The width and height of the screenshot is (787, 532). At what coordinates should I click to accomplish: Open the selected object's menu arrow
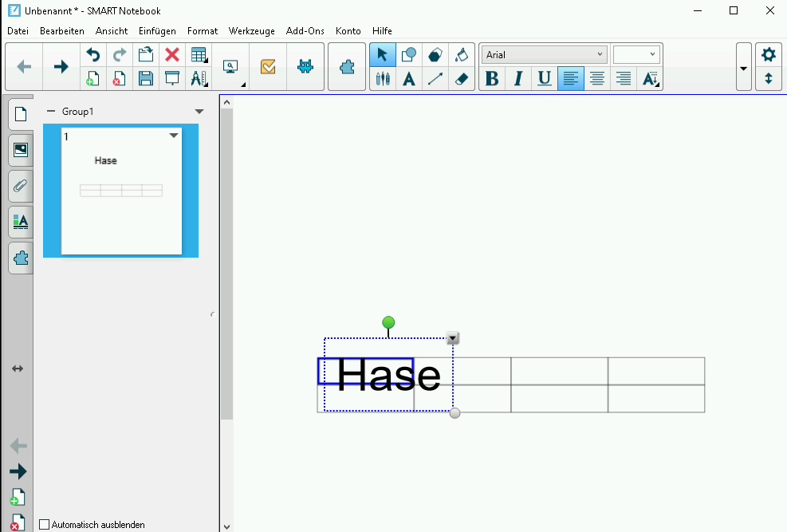[x=453, y=338]
